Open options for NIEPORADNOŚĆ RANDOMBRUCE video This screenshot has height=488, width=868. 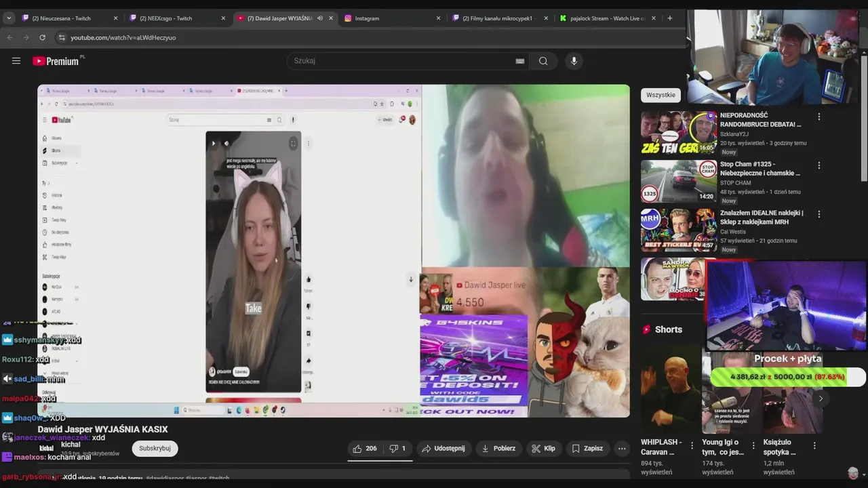tap(818, 117)
